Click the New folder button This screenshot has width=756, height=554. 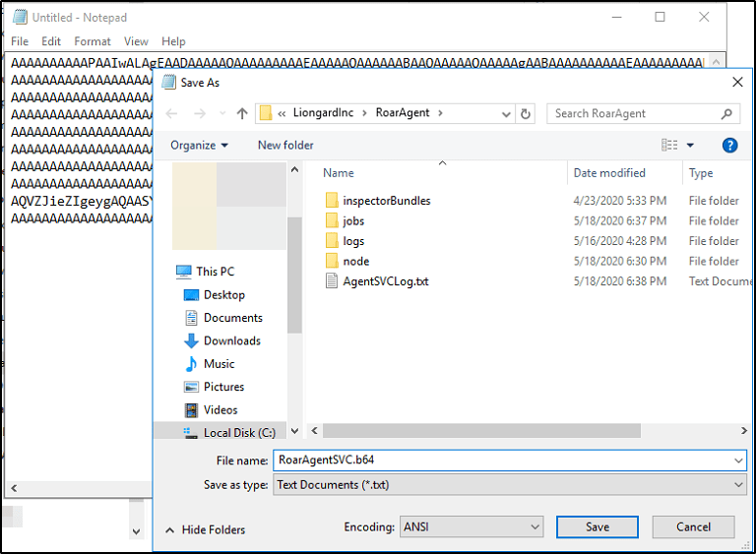[x=285, y=145]
